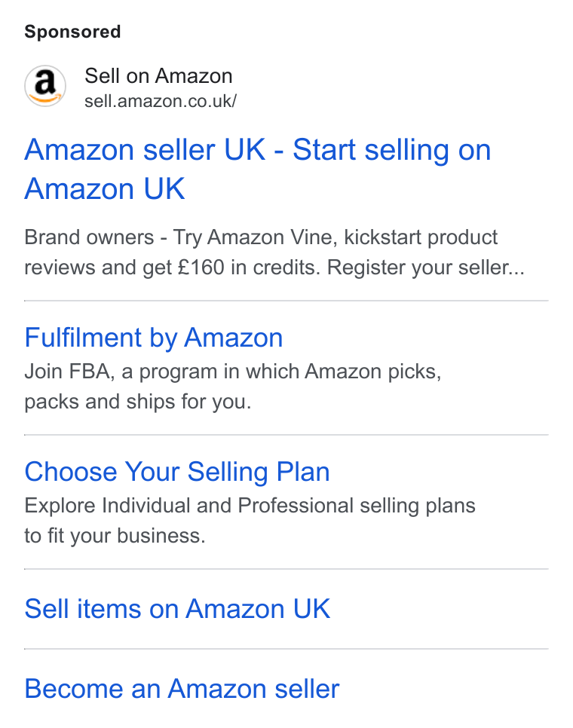Viewport: 573px width, 728px height.
Task: Click the packs and ships for you line
Action: [137, 402]
